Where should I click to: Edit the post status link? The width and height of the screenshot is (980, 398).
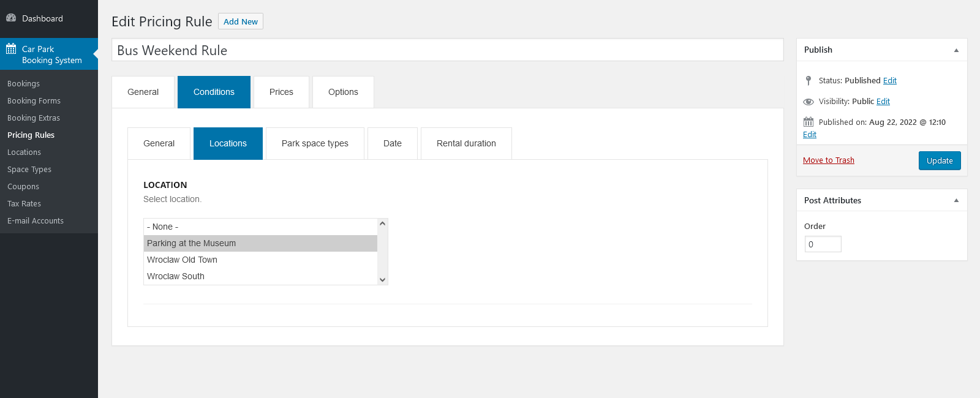click(x=889, y=81)
